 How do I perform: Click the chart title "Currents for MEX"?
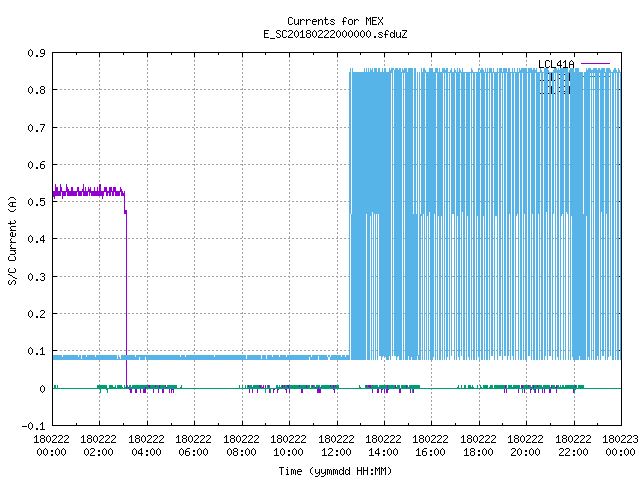[335, 21]
